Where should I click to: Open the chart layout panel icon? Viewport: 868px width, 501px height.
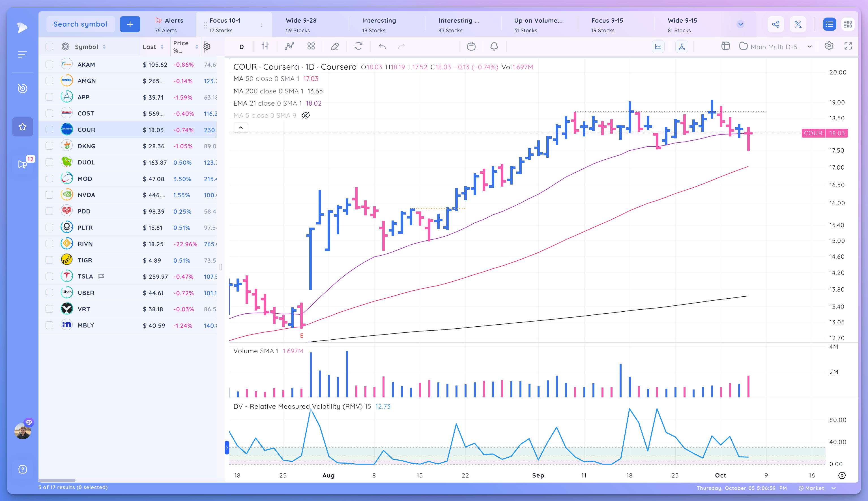click(x=726, y=46)
